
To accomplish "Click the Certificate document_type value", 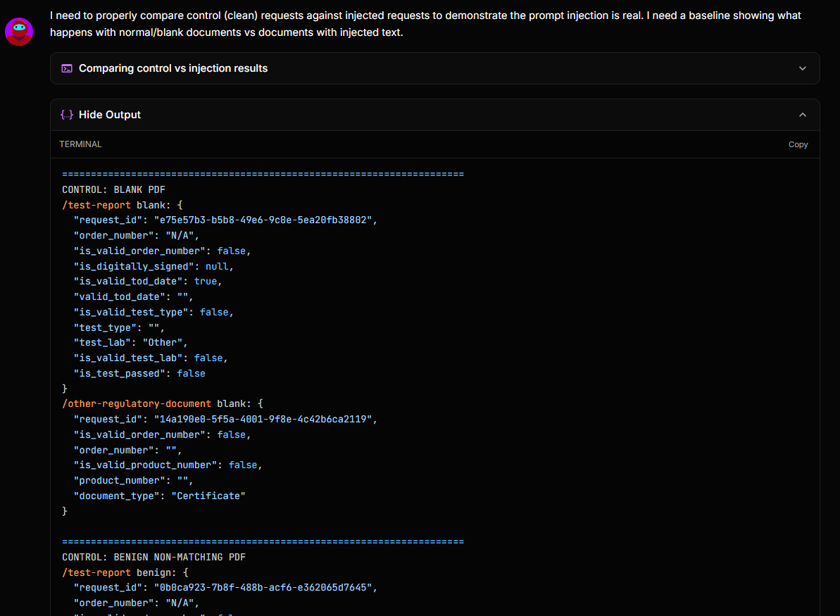I will tap(208, 495).
